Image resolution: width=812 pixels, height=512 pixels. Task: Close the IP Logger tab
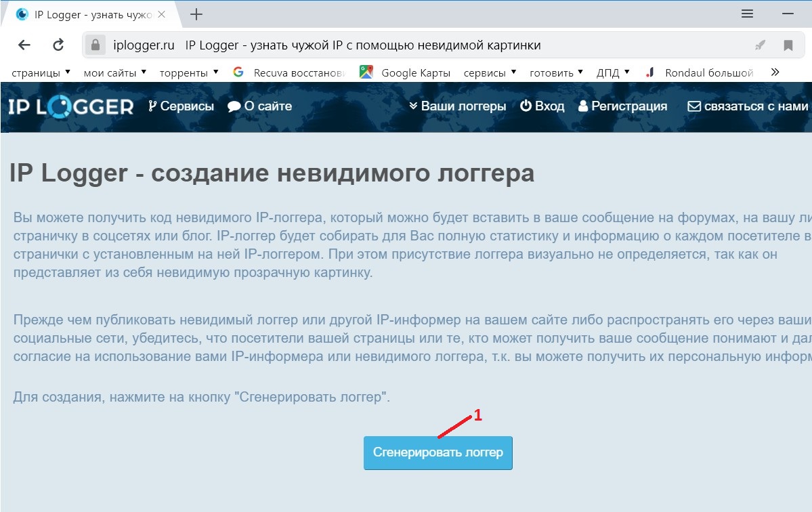point(162,14)
